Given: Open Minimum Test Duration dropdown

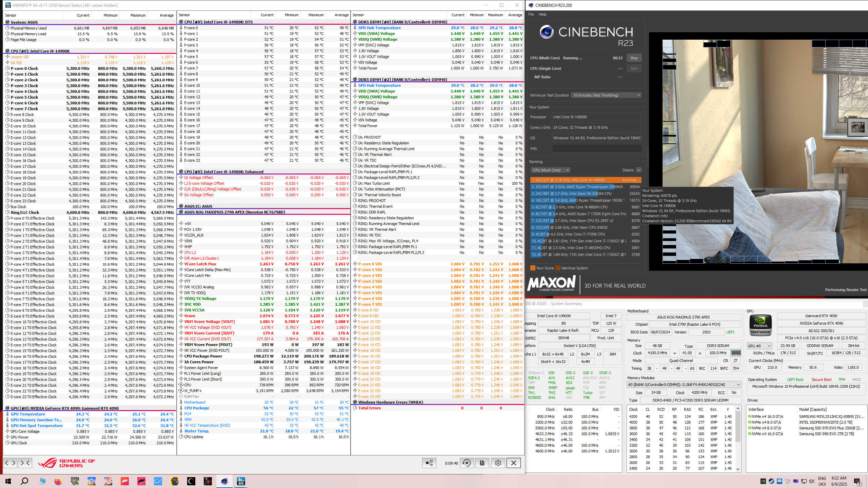Looking at the screenshot, I should point(606,95).
